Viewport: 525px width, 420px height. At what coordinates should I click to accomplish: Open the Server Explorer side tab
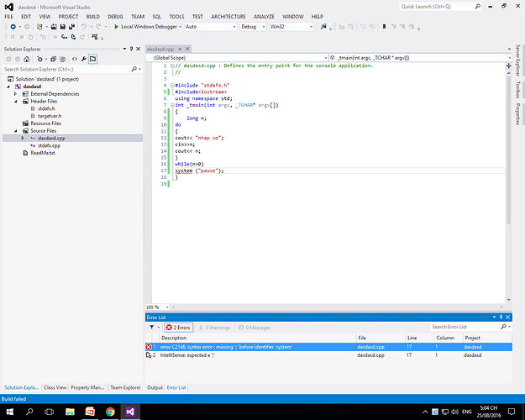pyautogui.click(x=518, y=60)
